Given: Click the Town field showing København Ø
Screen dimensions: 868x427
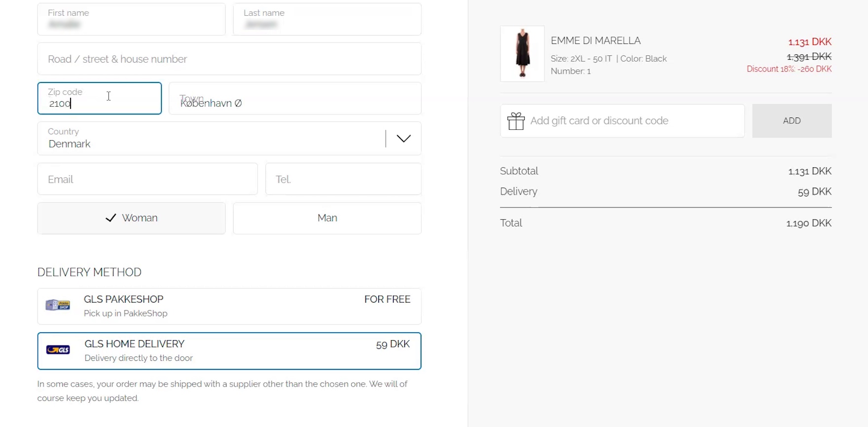Looking at the screenshot, I should (295, 99).
